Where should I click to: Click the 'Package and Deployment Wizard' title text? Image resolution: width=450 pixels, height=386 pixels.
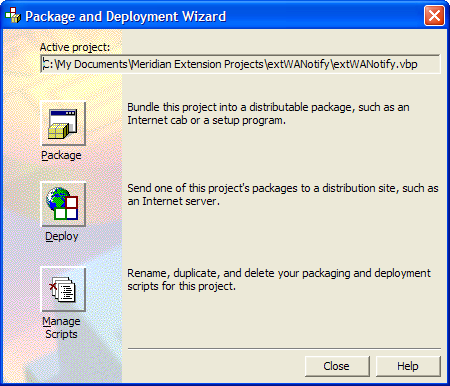(126, 16)
